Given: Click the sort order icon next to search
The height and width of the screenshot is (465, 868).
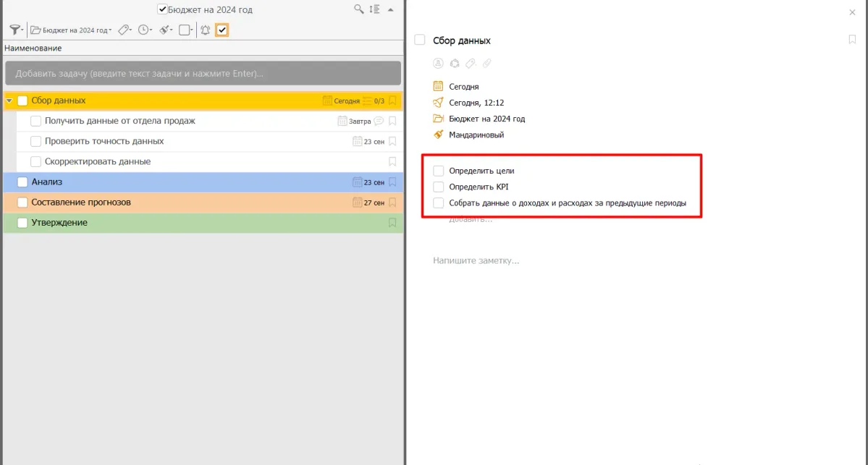Looking at the screenshot, I should coord(374,9).
